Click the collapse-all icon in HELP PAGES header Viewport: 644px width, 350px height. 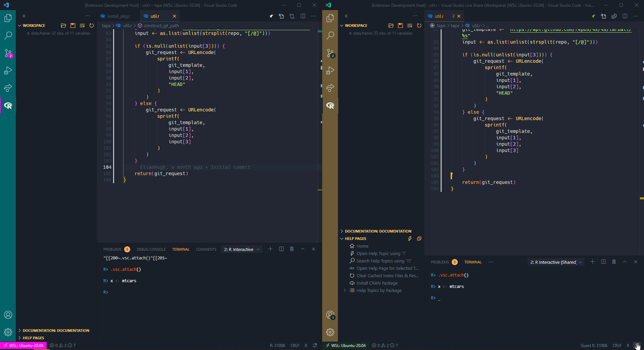(419, 239)
